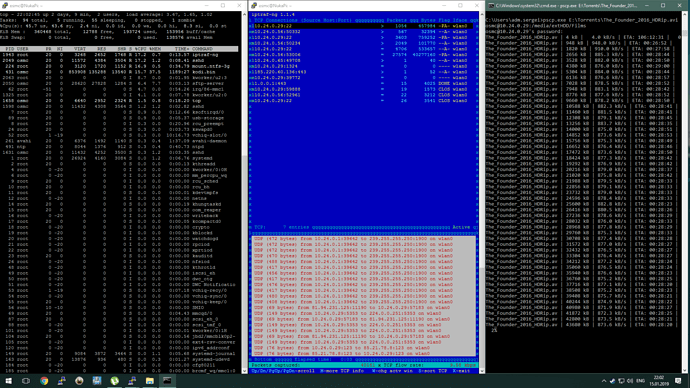The width and height of the screenshot is (690, 388).
Task: Open the Steam icon in the system tray
Action: coord(613,381)
